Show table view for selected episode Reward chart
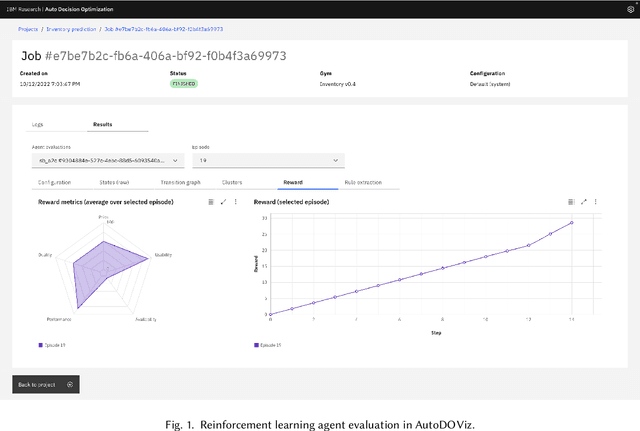The height and width of the screenshot is (431, 640). coord(570,202)
